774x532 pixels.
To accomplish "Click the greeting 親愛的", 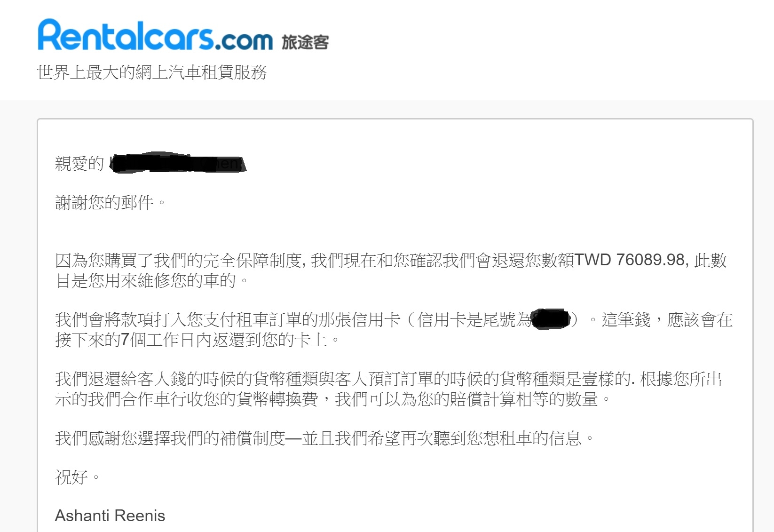I will (79, 164).
